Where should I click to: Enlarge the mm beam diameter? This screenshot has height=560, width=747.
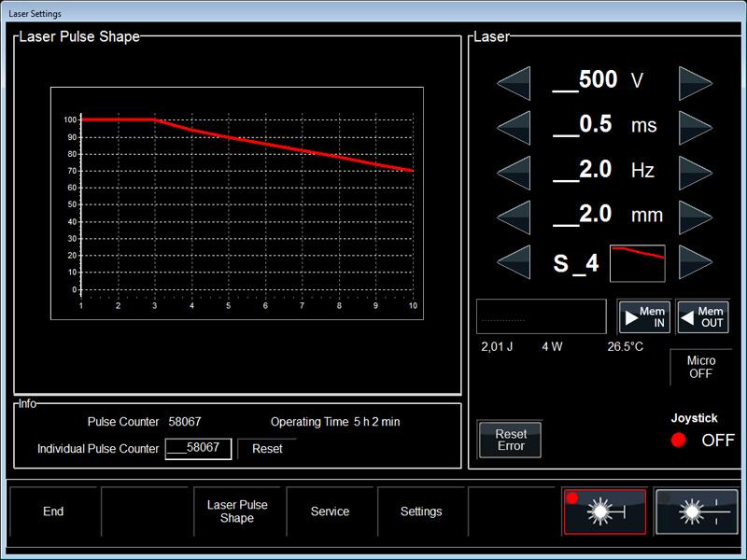[696, 216]
